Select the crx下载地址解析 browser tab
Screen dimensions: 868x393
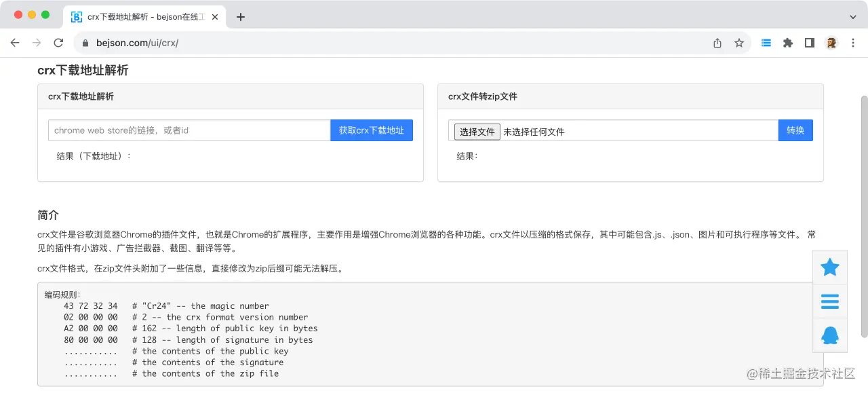[146, 17]
